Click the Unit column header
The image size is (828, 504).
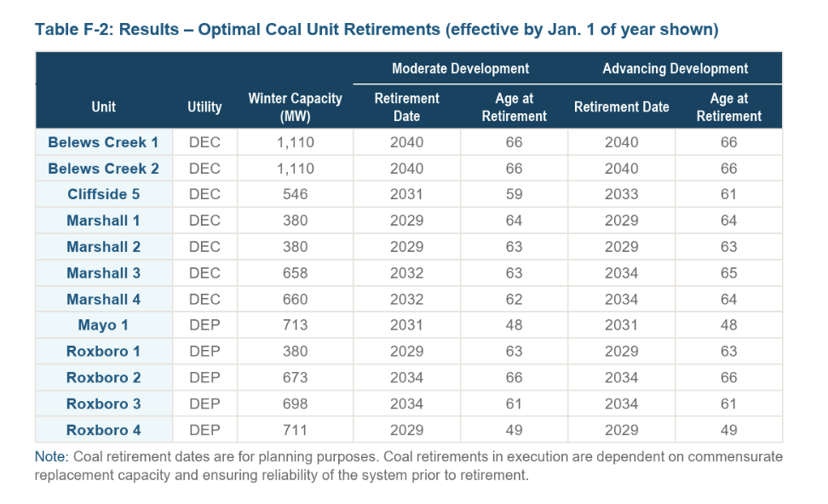pyautogui.click(x=103, y=107)
